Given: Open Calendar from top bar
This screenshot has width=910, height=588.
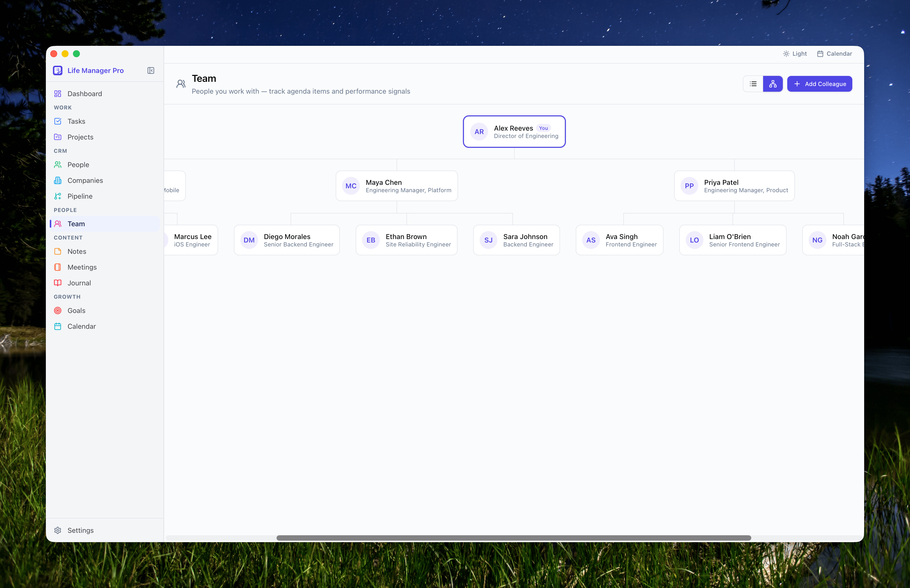Looking at the screenshot, I should click(834, 54).
